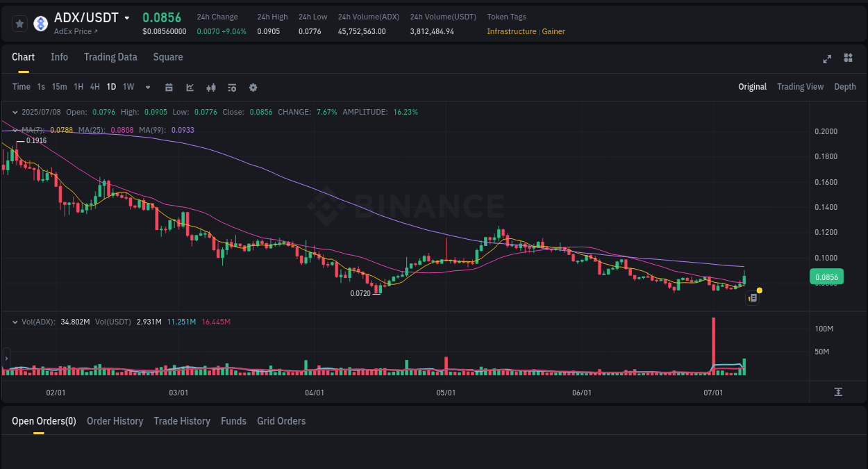The width and height of the screenshot is (868, 469).
Task: Switch to the Trading Data tab
Action: [110, 57]
